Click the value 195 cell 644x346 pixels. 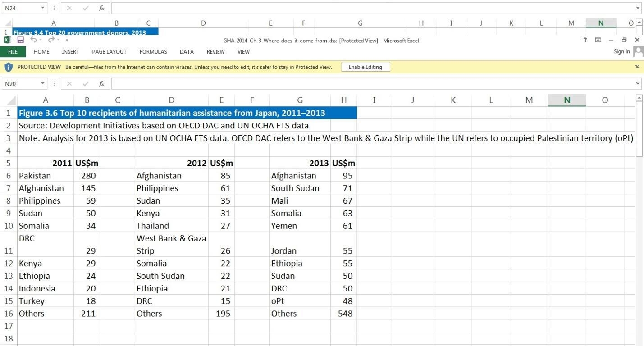[x=221, y=314]
